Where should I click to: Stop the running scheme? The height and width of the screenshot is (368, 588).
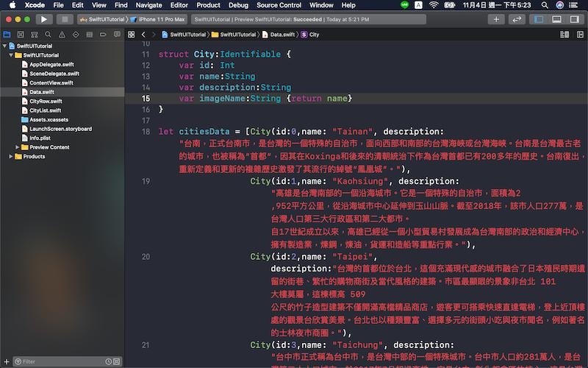click(65, 19)
